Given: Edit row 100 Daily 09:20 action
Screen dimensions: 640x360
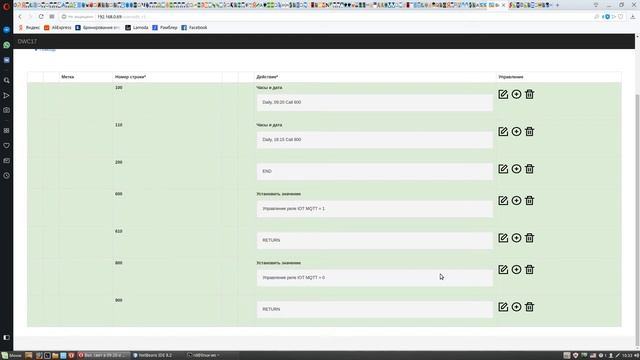Looking at the screenshot, I should point(503,94).
